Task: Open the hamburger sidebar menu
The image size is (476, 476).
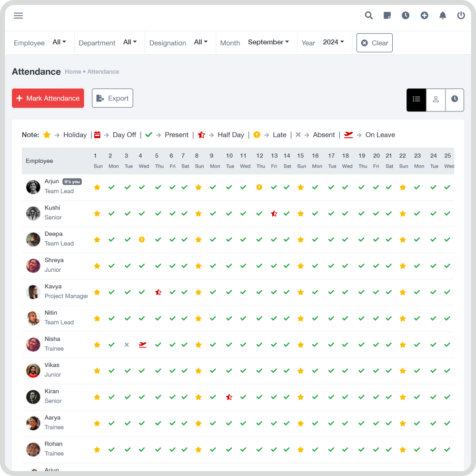Action: tap(18, 16)
